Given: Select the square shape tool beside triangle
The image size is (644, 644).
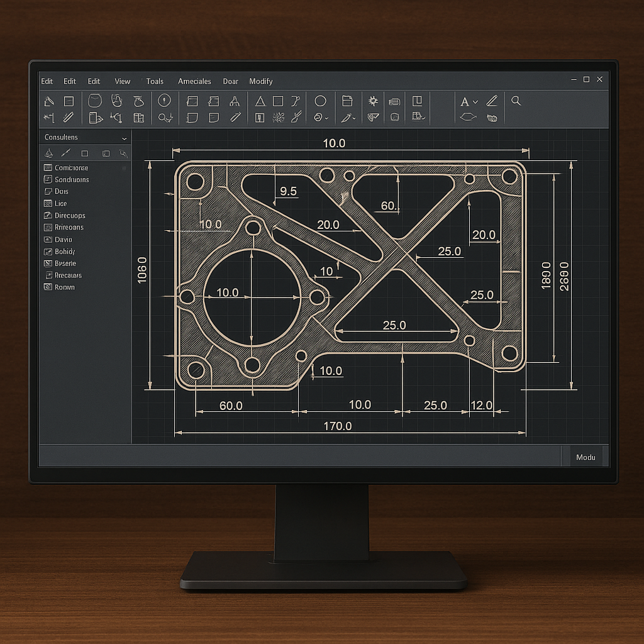Looking at the screenshot, I should tap(277, 101).
